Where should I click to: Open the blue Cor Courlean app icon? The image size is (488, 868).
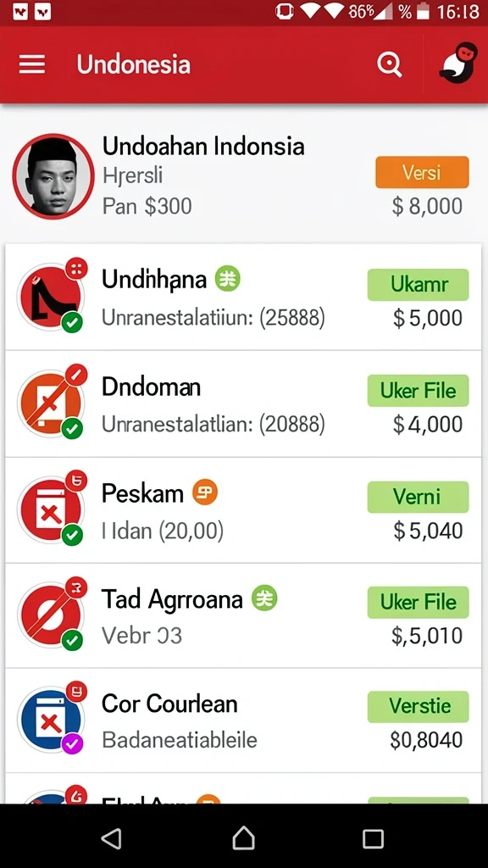(x=50, y=719)
